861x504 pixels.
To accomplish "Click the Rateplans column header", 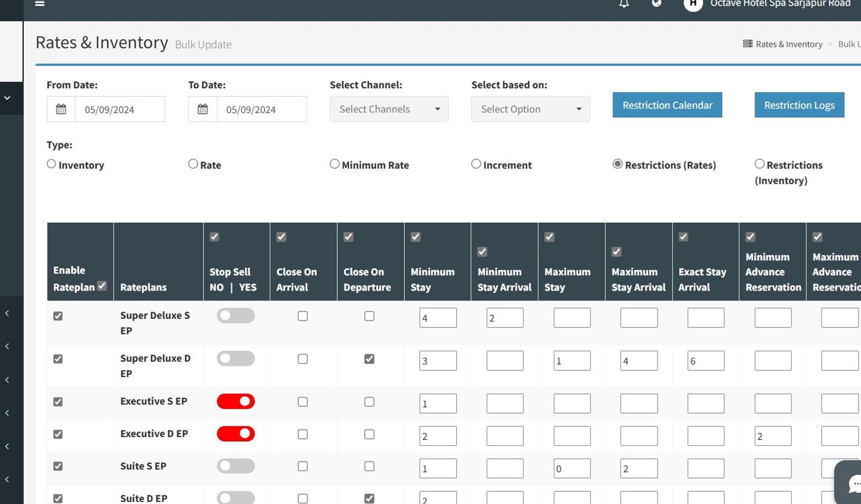I will pyautogui.click(x=144, y=287).
